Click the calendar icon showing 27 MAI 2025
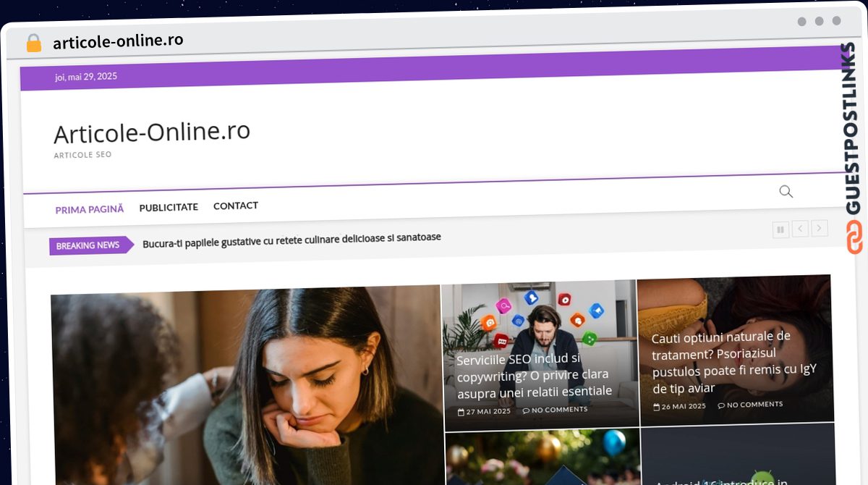This screenshot has width=868, height=485. pos(461,410)
